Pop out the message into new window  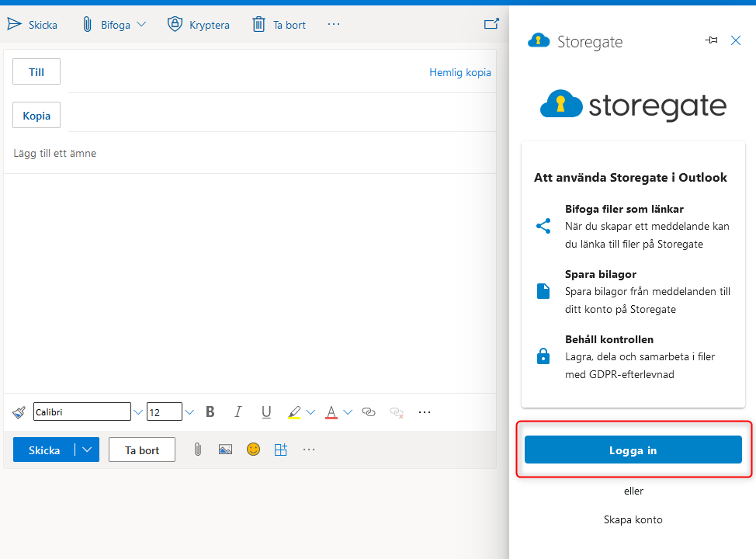click(491, 23)
